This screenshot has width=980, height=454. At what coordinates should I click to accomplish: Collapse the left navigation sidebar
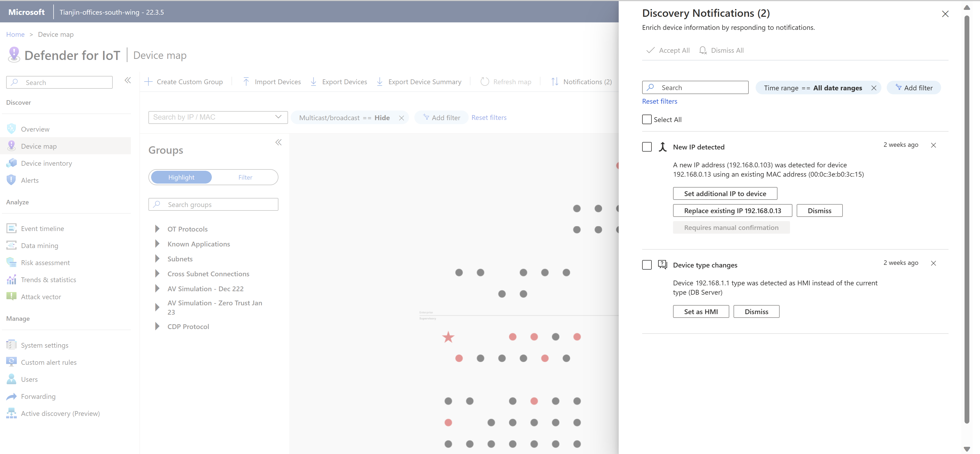pos(128,80)
